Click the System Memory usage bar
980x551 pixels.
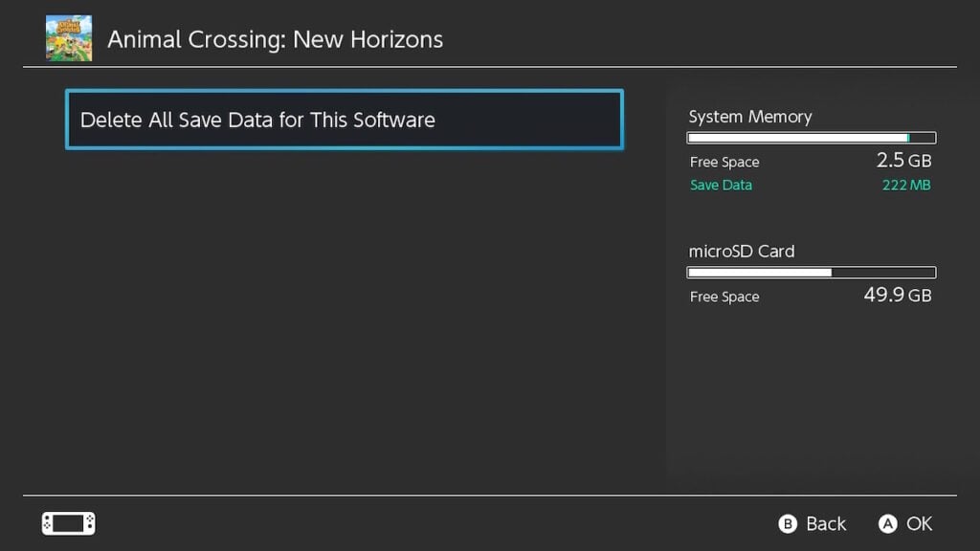click(x=811, y=138)
